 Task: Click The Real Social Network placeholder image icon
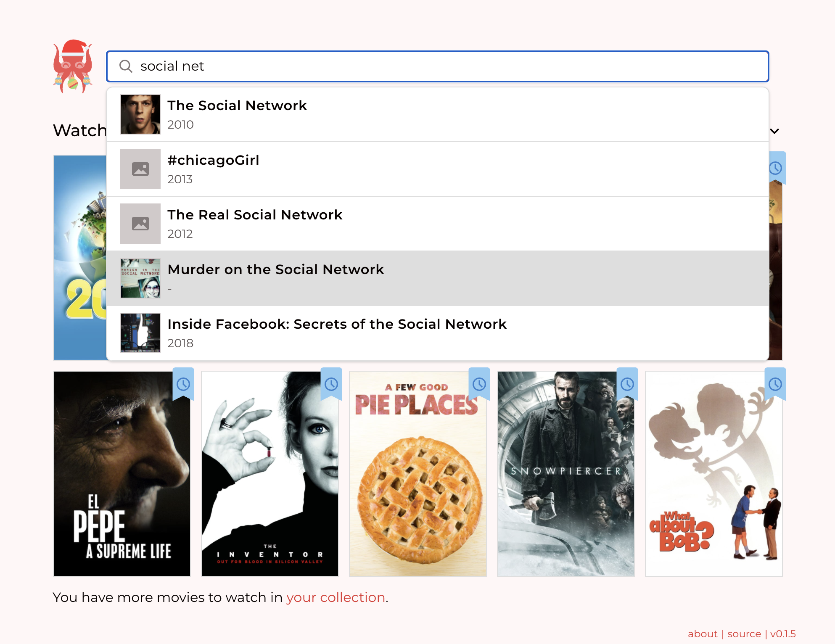coord(140,224)
